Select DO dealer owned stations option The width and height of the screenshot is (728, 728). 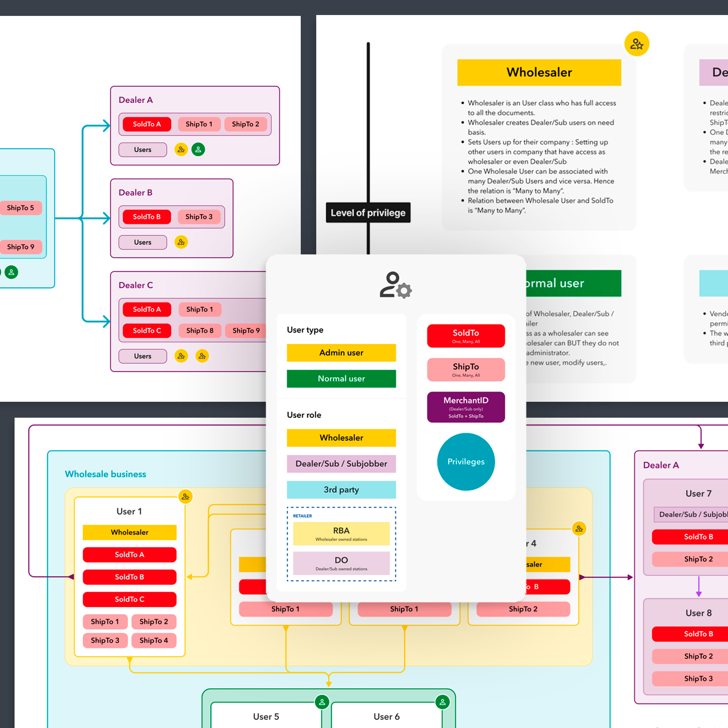click(x=341, y=563)
